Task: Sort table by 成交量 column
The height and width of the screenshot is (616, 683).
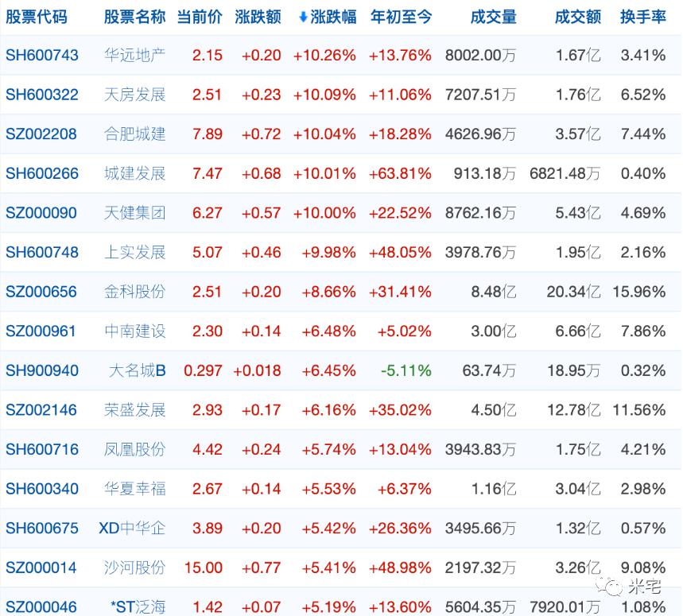Action: [493, 17]
